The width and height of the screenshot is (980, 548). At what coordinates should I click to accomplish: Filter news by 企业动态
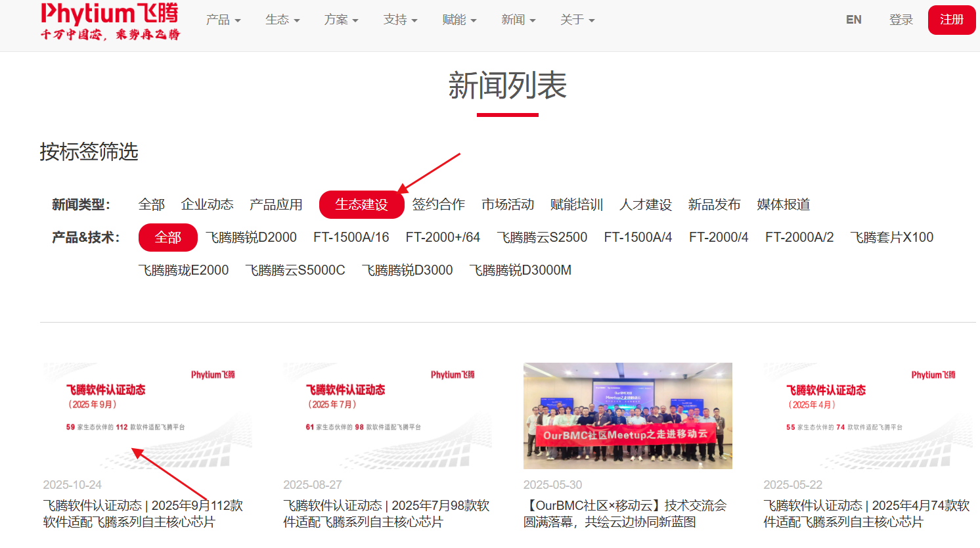208,204
